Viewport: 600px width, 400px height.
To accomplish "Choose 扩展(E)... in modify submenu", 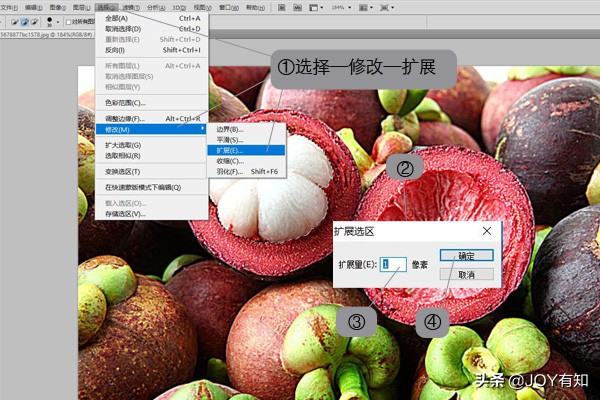I will (x=246, y=150).
